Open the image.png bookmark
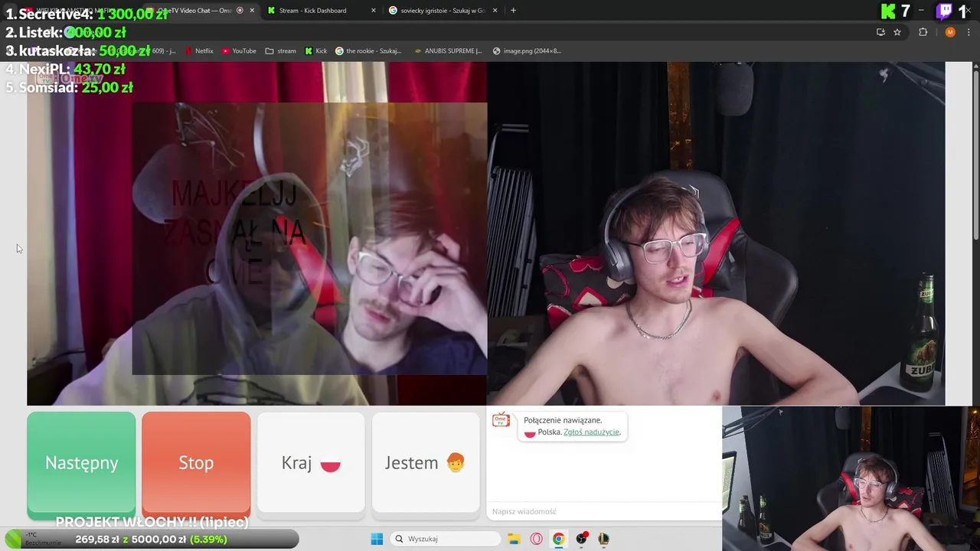 [x=527, y=51]
